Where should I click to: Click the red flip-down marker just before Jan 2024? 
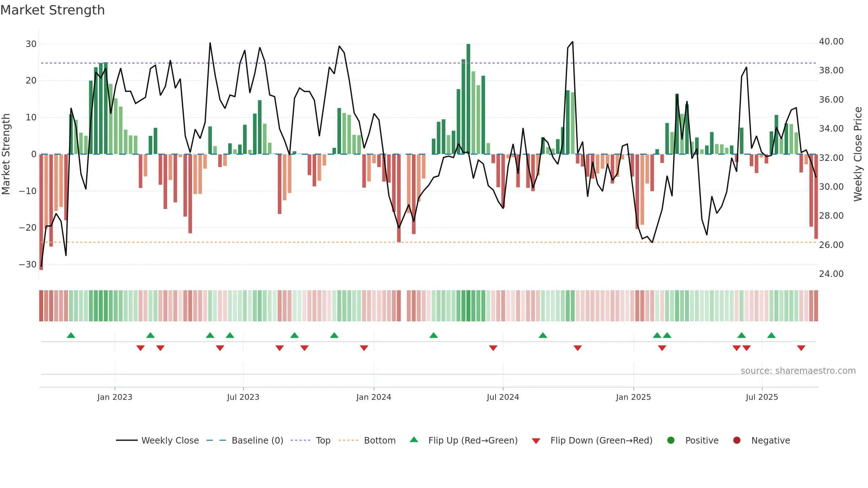(364, 348)
